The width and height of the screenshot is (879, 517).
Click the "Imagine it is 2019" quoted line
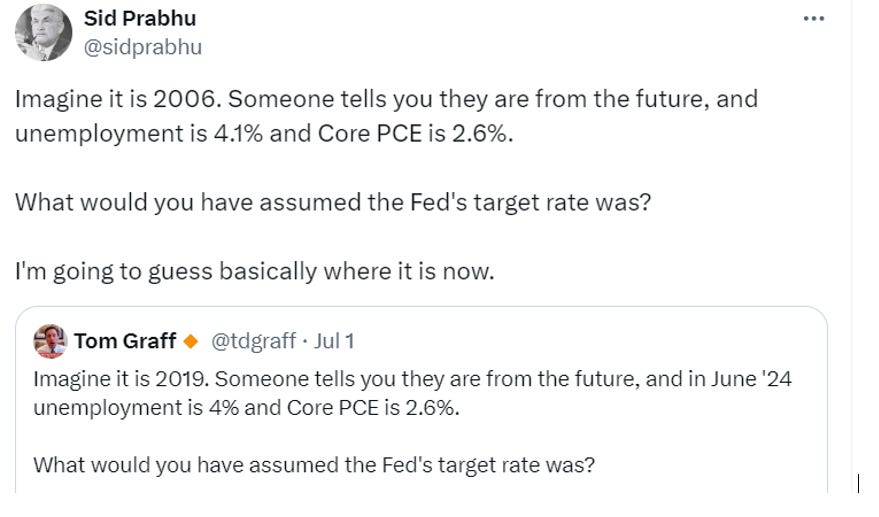tap(119, 381)
